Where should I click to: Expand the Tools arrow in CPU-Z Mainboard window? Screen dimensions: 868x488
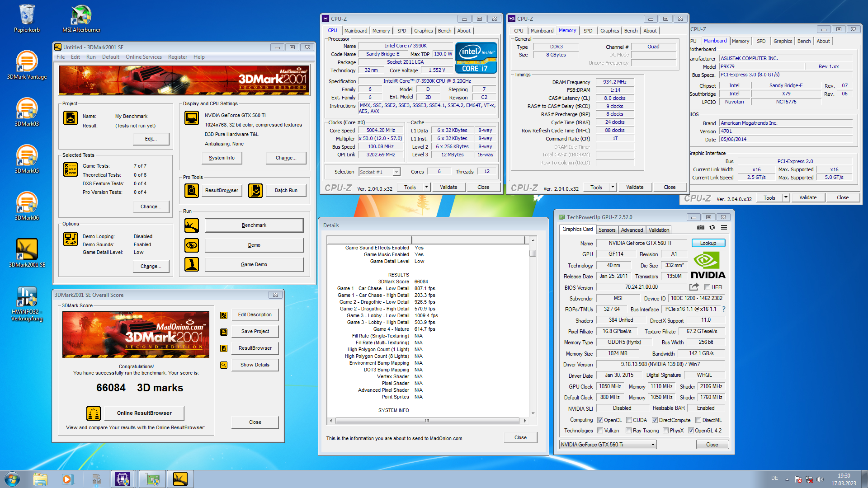click(786, 197)
